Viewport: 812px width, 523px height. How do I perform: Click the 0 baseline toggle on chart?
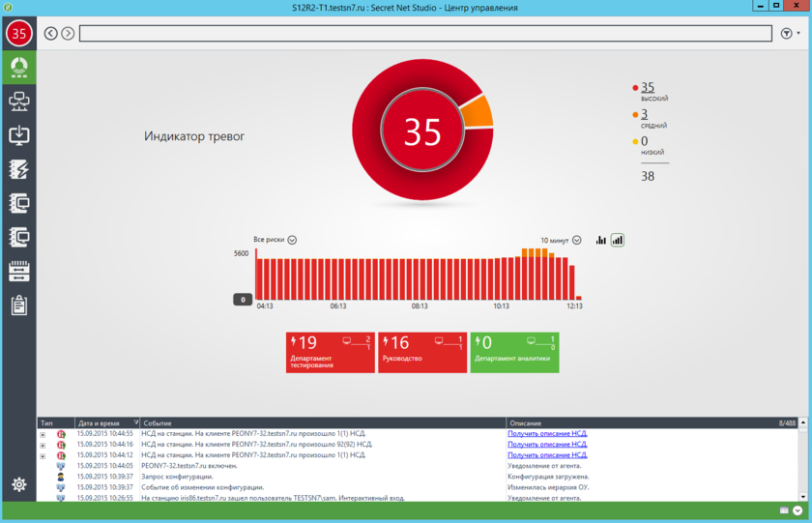tap(243, 300)
